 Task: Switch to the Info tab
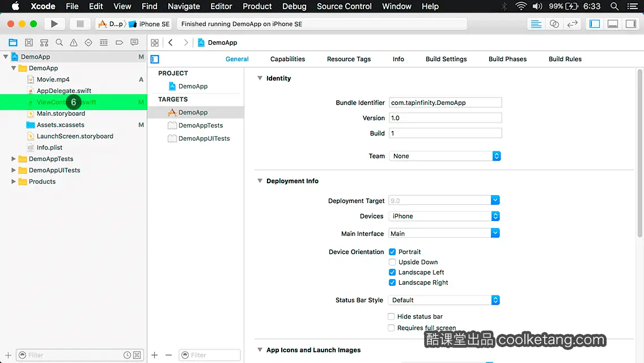(398, 59)
